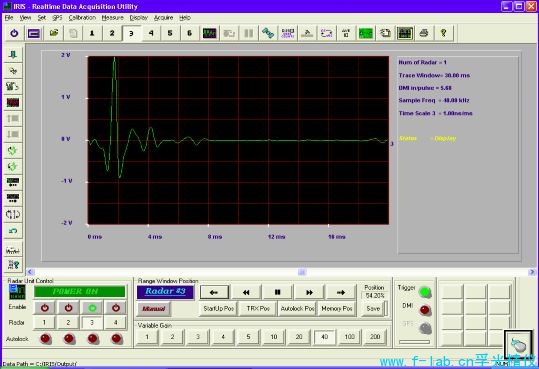Viewport: 539px width, 369px height.
Task: Click the Manual mode button
Action: [153, 309]
